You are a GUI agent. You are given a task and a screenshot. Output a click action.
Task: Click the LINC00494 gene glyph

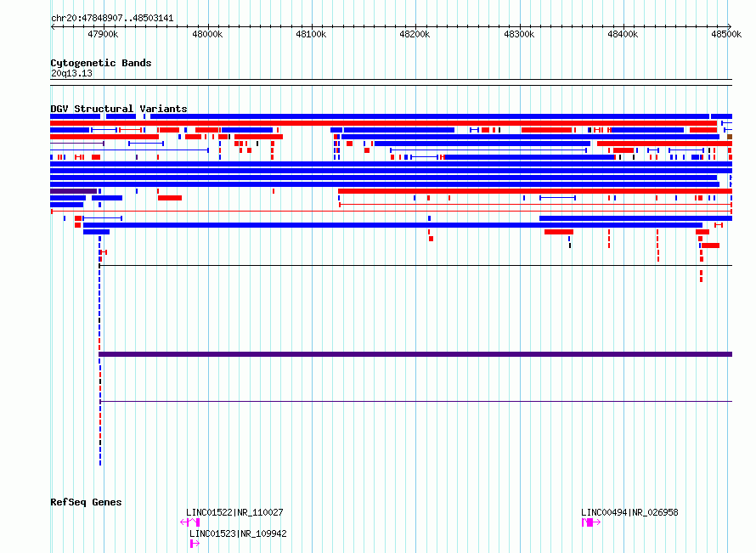[591, 522]
